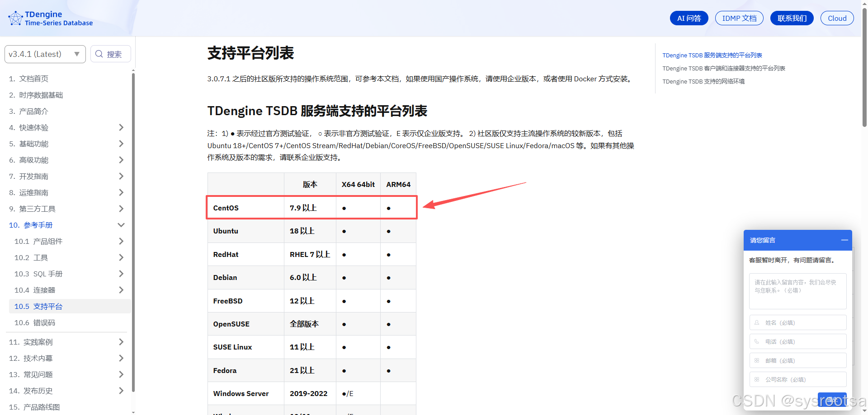
Task: Jump to TDengine TSDB 支持的网络环境 anchor
Action: [x=703, y=81]
